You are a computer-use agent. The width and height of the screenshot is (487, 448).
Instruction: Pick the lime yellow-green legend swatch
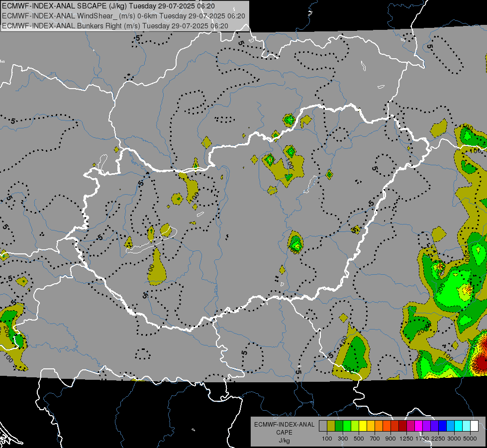[x=355, y=426]
